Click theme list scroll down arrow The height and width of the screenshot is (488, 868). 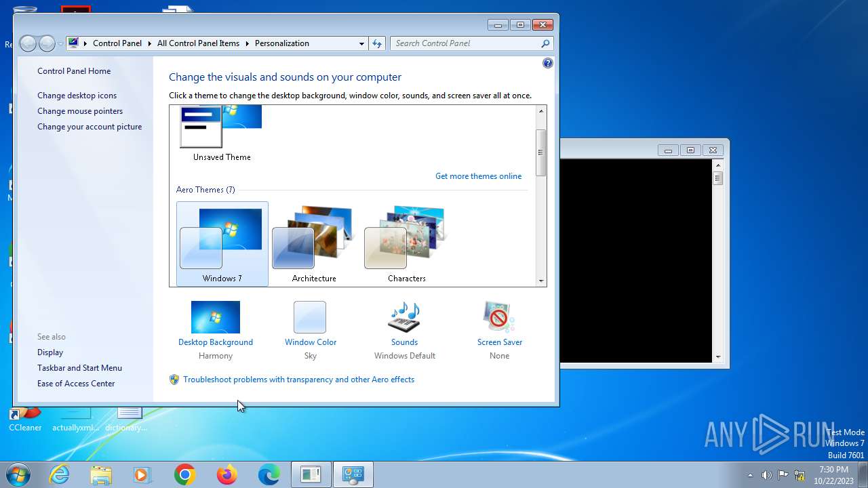pos(541,281)
